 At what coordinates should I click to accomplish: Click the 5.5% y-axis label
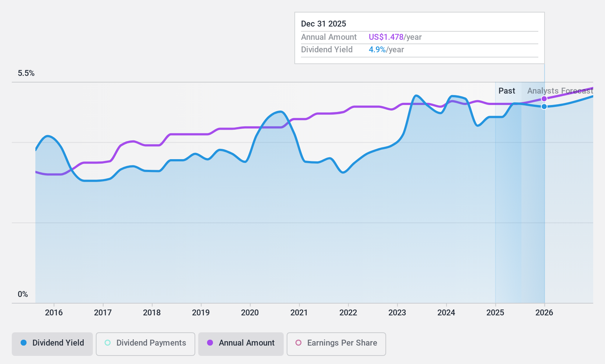coord(26,73)
